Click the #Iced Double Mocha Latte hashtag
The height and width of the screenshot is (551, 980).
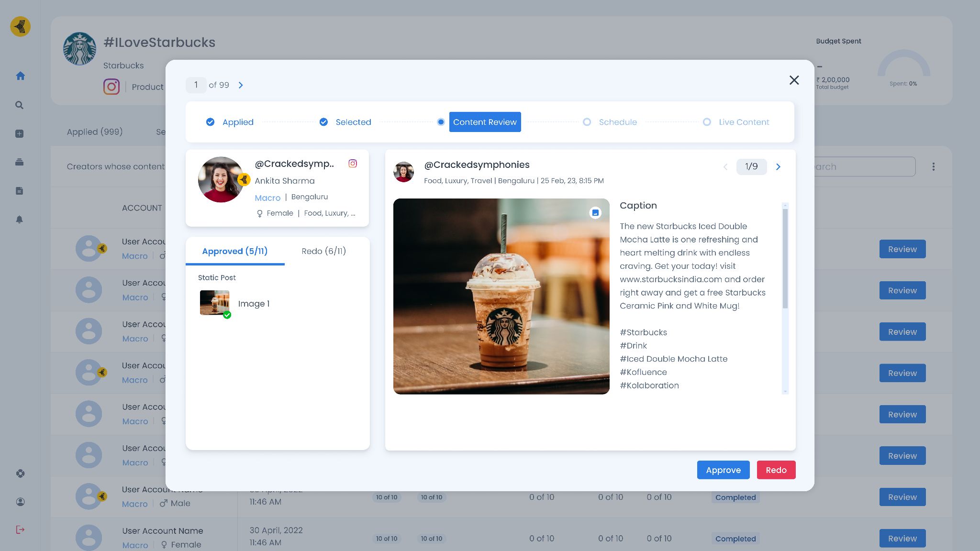click(x=673, y=359)
